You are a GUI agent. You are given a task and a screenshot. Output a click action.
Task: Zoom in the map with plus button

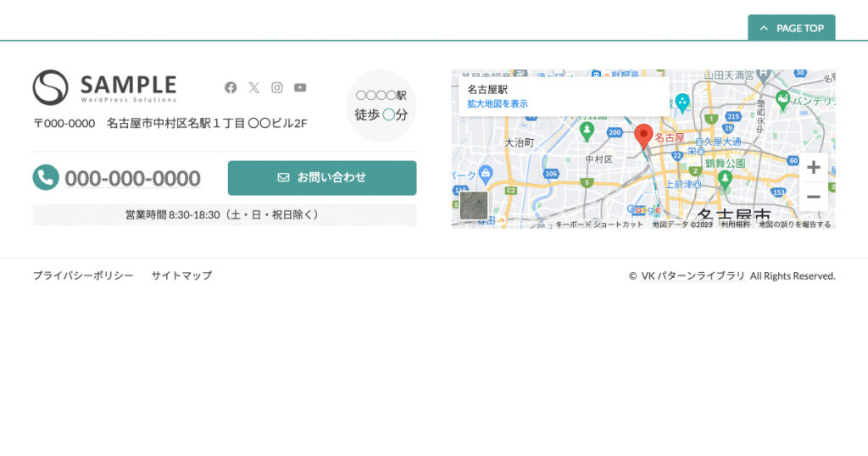pyautogui.click(x=813, y=168)
